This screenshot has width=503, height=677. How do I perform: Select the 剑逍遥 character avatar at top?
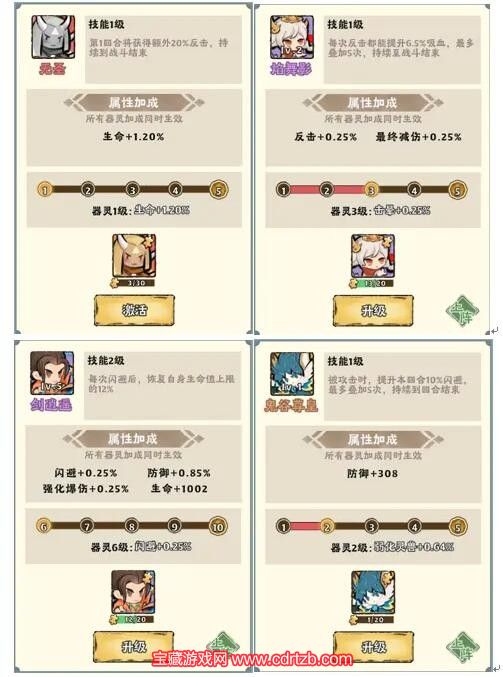click(52, 373)
